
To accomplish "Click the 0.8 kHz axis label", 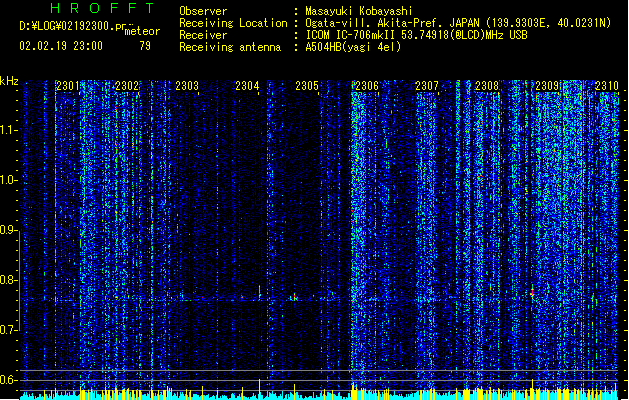I will (x=8, y=280).
